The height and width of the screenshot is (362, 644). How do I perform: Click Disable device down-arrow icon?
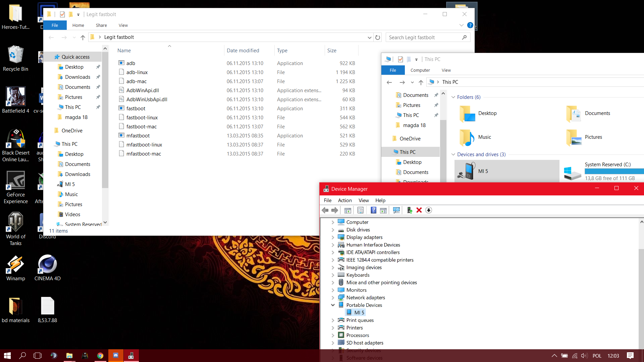[x=429, y=210]
